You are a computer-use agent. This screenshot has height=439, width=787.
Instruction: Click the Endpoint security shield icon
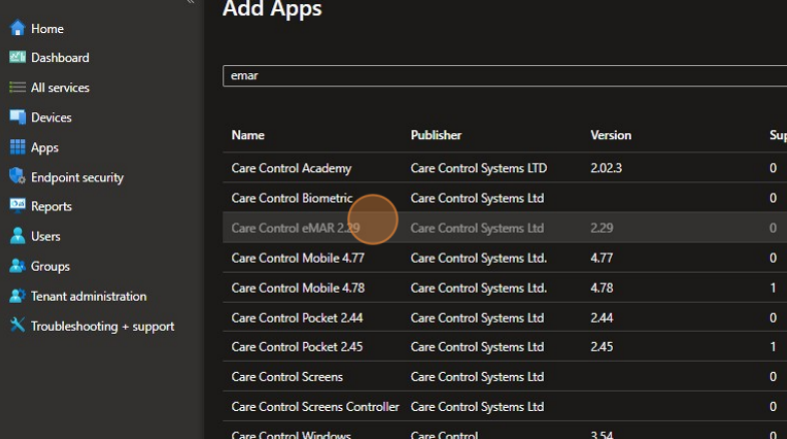(x=17, y=177)
